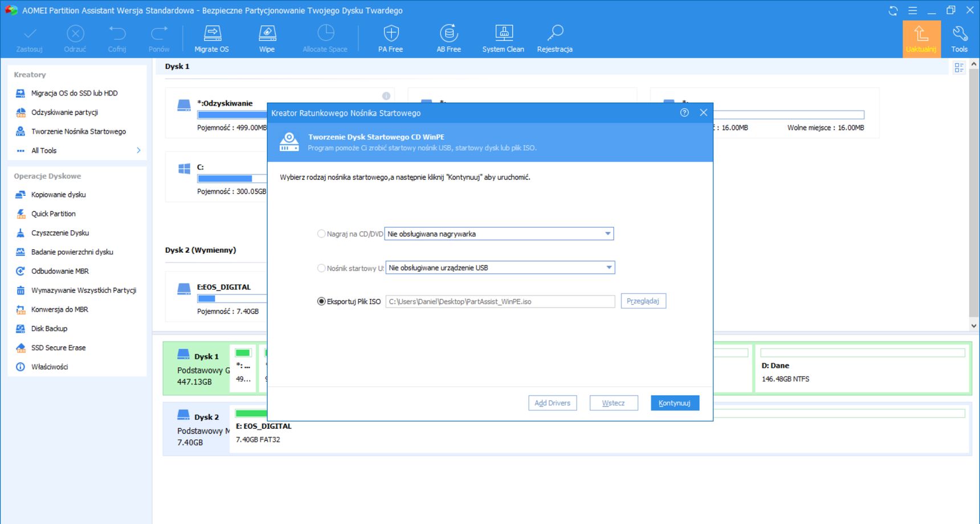Open the Wipe tool in toolbar
The height and width of the screenshot is (524, 980).
pyautogui.click(x=267, y=39)
